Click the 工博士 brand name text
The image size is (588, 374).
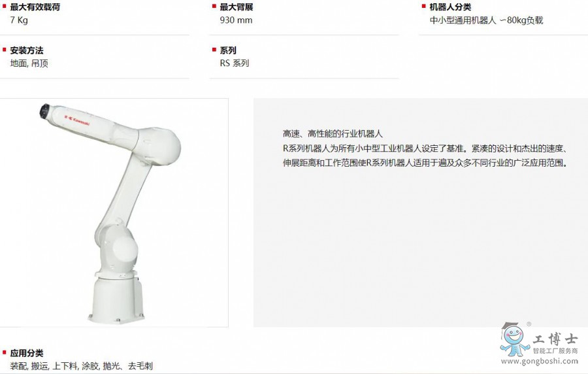pyautogui.click(x=555, y=339)
